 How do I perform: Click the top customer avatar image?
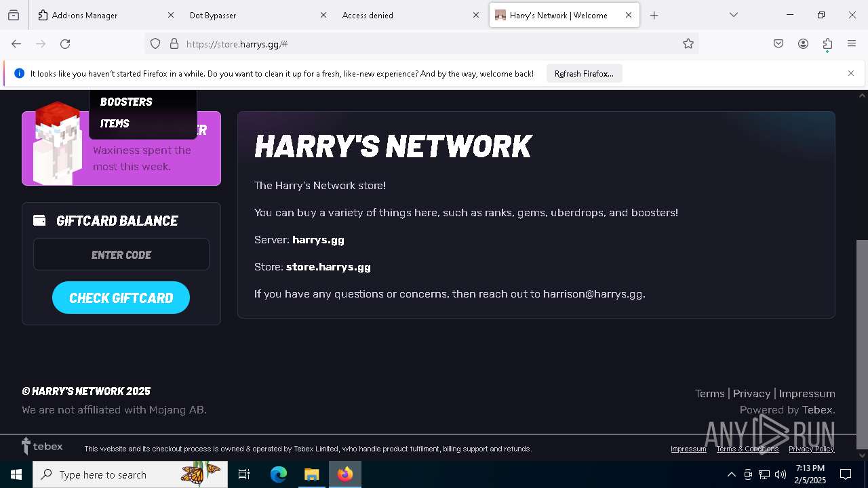[x=58, y=143]
